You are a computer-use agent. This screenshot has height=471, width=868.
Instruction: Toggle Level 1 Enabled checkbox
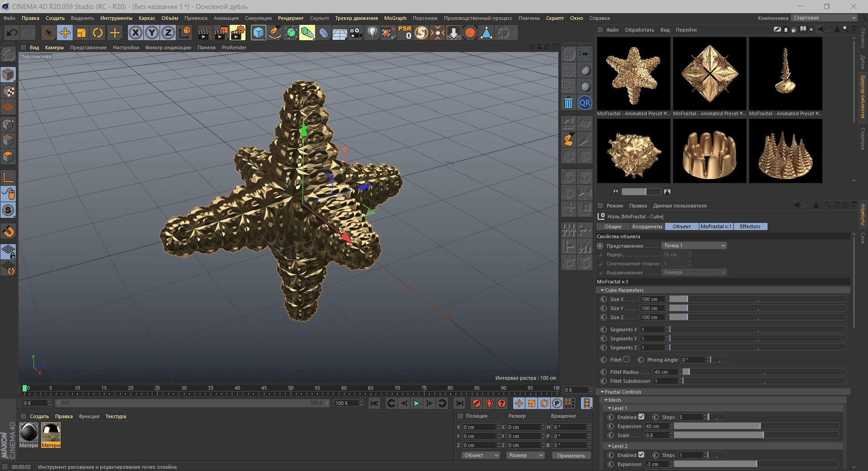[641, 417]
